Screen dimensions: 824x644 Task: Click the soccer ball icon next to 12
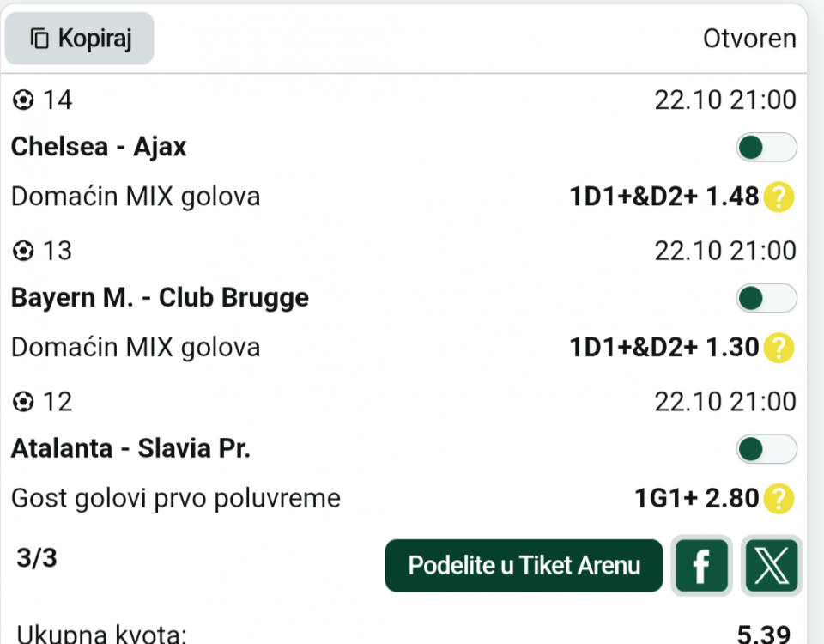(x=23, y=402)
